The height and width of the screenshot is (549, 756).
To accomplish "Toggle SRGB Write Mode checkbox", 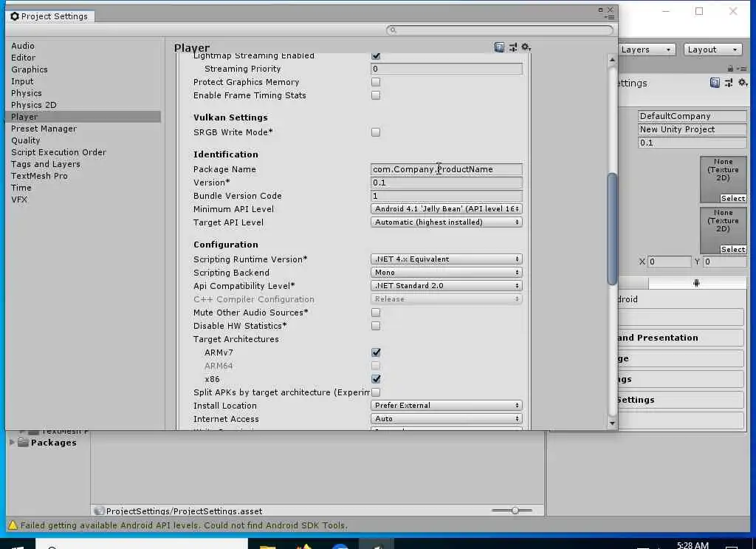I will coord(376,132).
